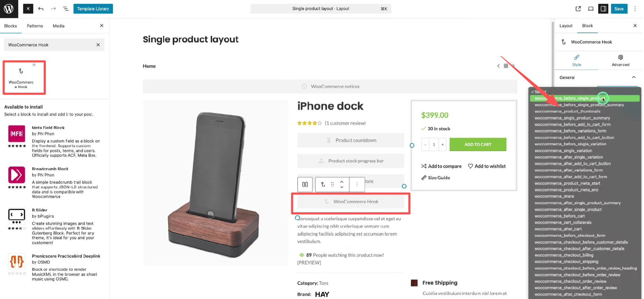Move the block up with the mover arrow

point(342,181)
